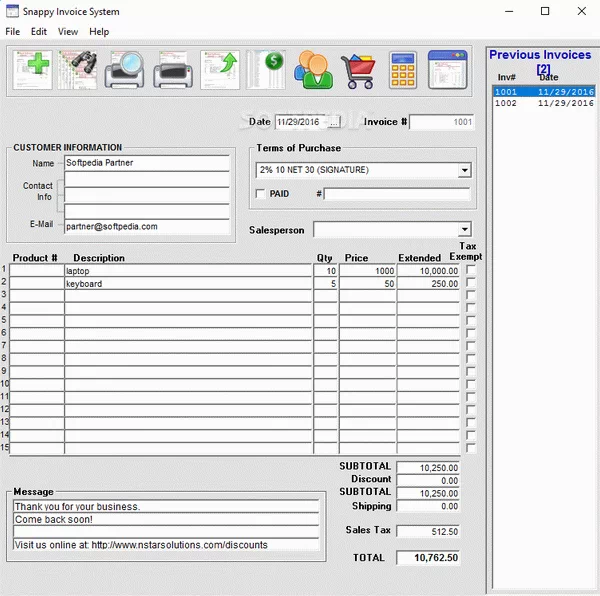The width and height of the screenshot is (600, 596).
Task: Check Tax Exempt for laptop row
Action: point(471,270)
